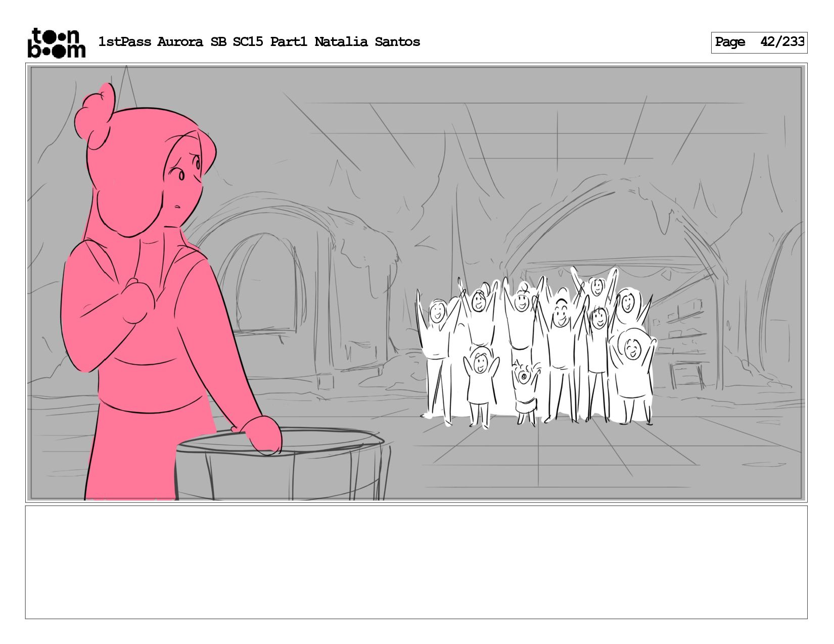Select the artist name Natalia Santos
The width and height of the screenshot is (834, 644).
tap(367, 42)
